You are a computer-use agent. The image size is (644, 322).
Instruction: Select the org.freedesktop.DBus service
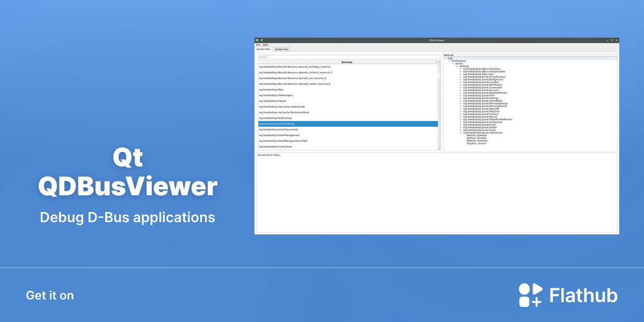click(348, 90)
